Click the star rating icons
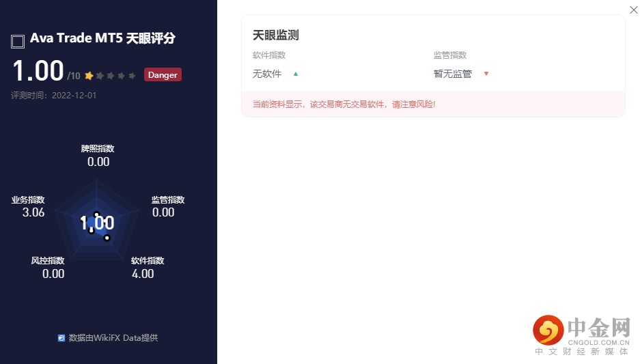This screenshot has height=364, width=640. click(110, 76)
